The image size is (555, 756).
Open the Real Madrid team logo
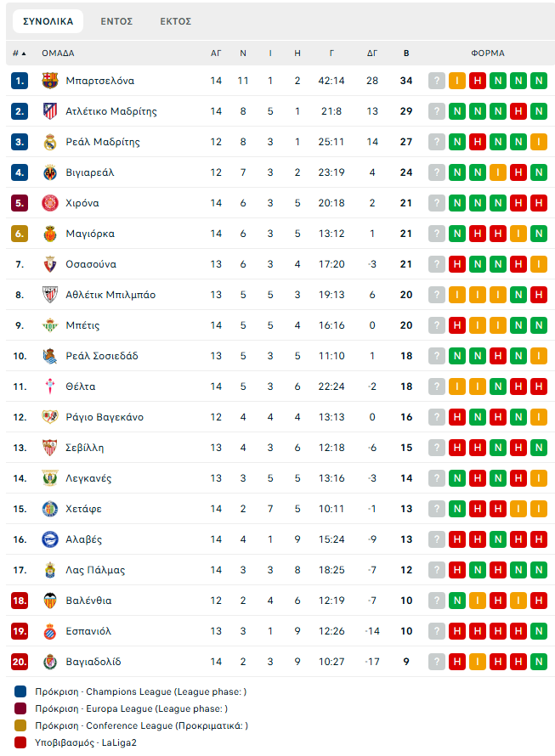click(49, 142)
